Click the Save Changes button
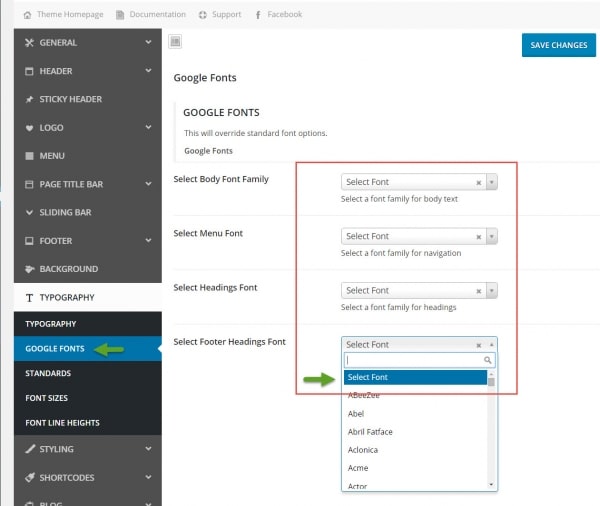Viewport: 600px width, 506px height. pyautogui.click(x=559, y=45)
